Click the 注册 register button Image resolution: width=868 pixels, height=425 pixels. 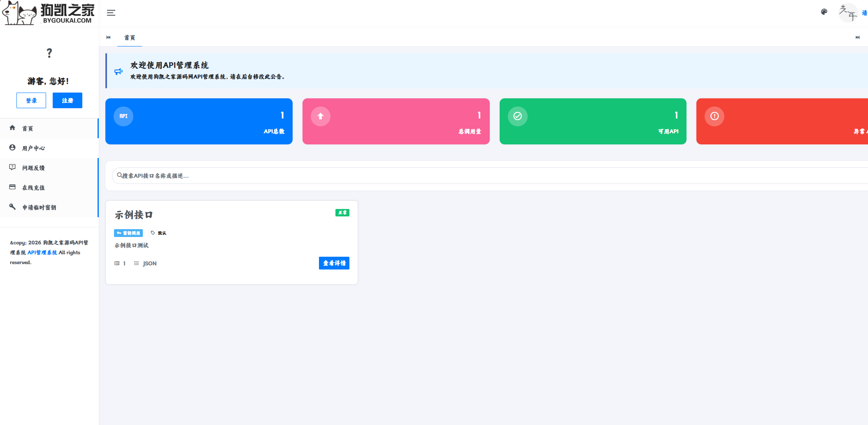tap(67, 100)
